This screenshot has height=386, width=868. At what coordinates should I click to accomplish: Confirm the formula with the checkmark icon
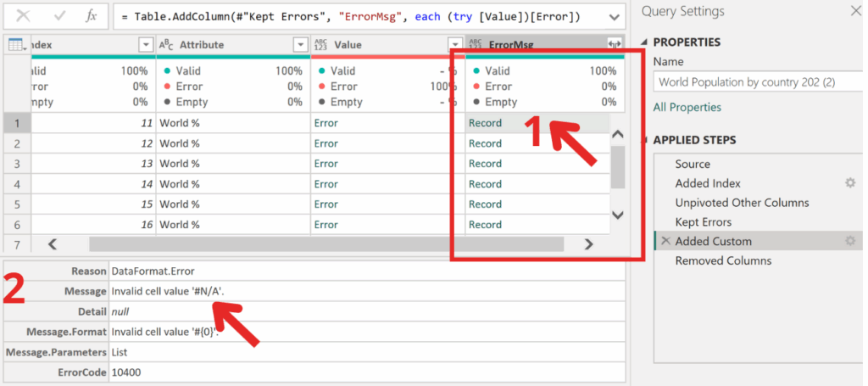point(59,16)
